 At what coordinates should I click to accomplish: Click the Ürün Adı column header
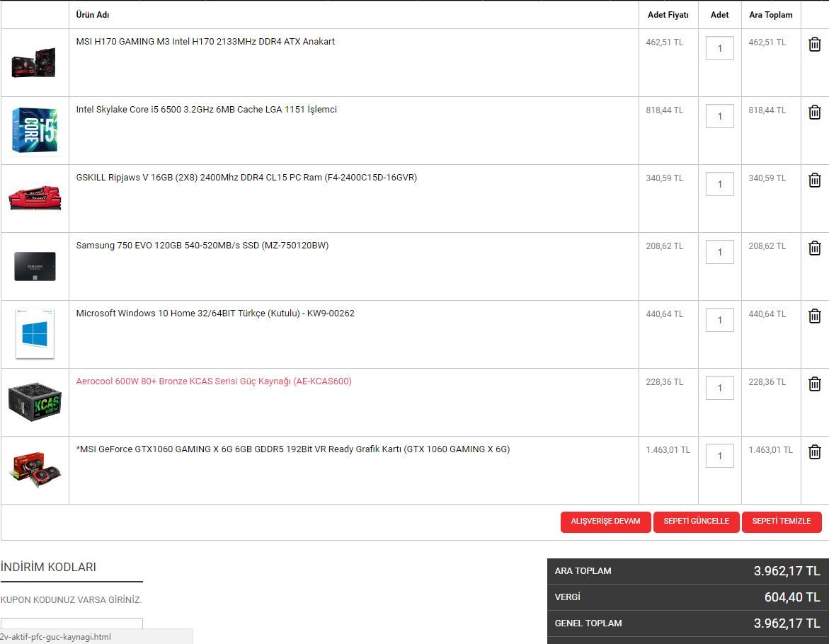click(x=93, y=15)
